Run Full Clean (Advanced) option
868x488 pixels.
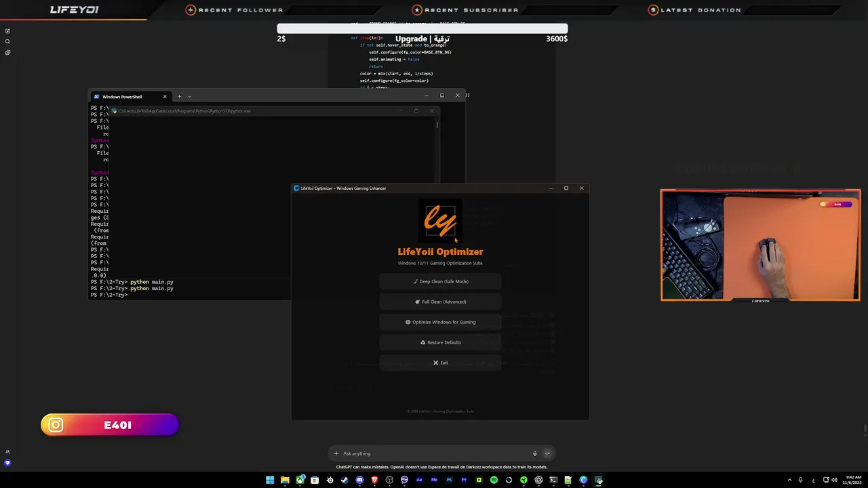(x=440, y=302)
